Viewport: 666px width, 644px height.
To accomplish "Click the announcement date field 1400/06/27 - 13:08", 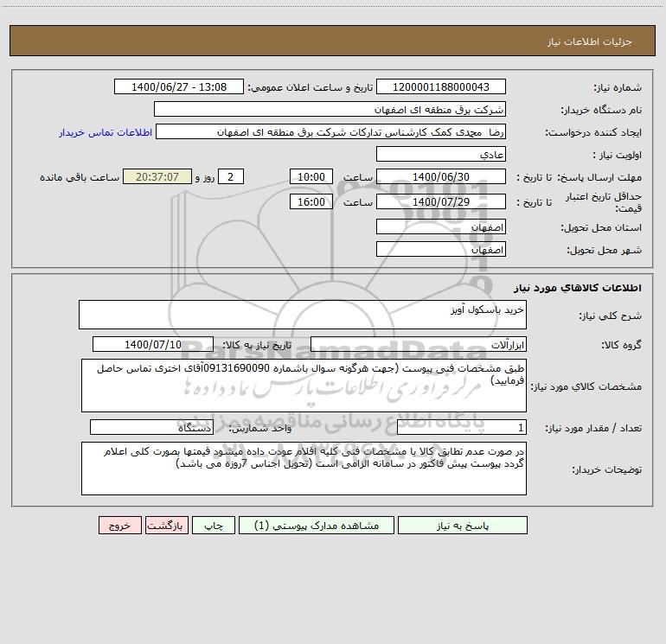I will tap(179, 86).
